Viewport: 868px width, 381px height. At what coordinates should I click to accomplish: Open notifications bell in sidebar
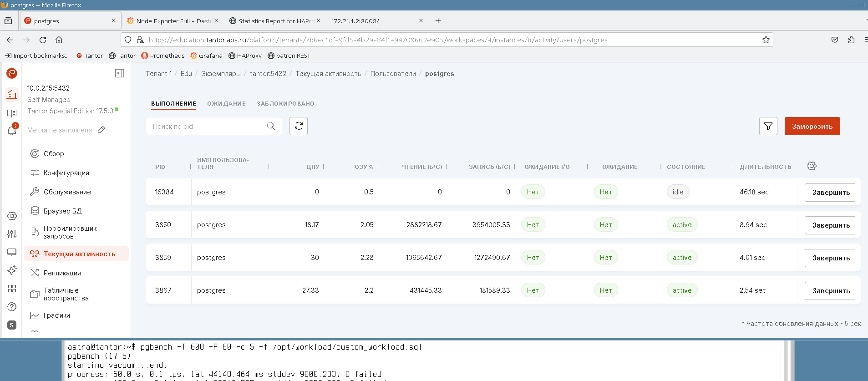pyautogui.click(x=12, y=131)
